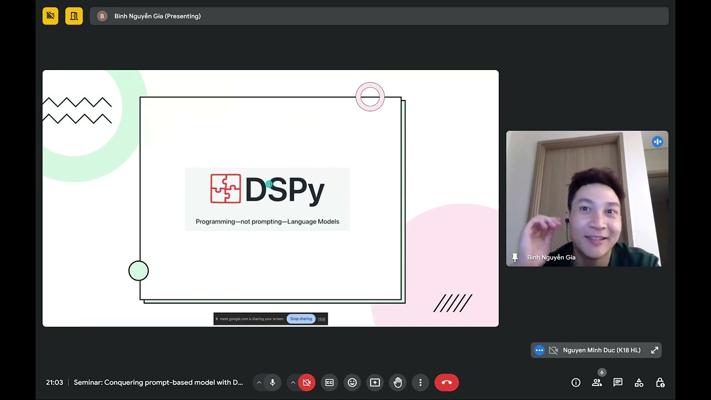Image resolution: width=711 pixels, height=400 pixels.
Task: Open the activities panel icon
Action: point(639,382)
